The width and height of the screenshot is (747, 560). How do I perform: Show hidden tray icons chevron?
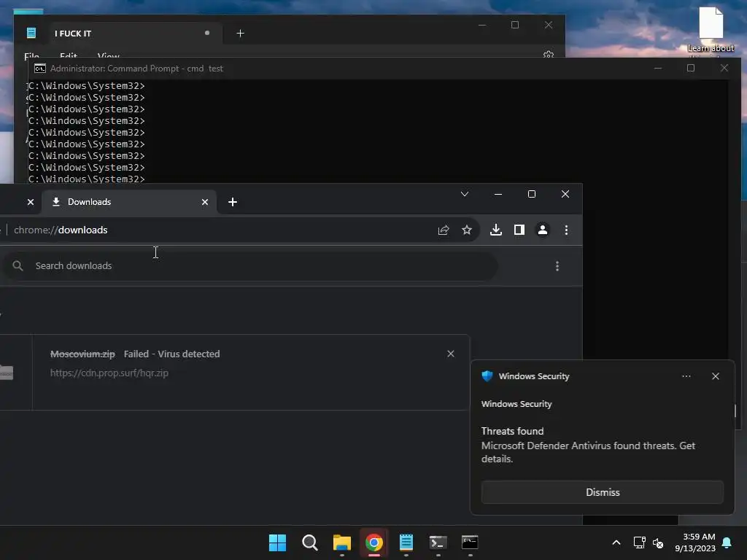(616, 542)
